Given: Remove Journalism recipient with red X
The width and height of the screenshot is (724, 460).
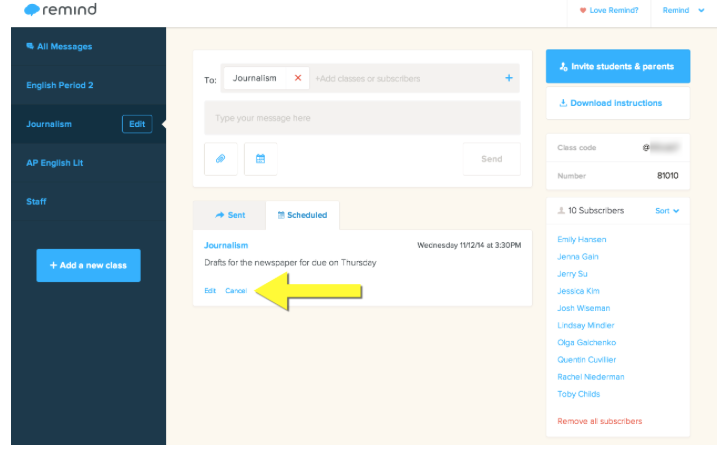Looking at the screenshot, I should pos(298,78).
